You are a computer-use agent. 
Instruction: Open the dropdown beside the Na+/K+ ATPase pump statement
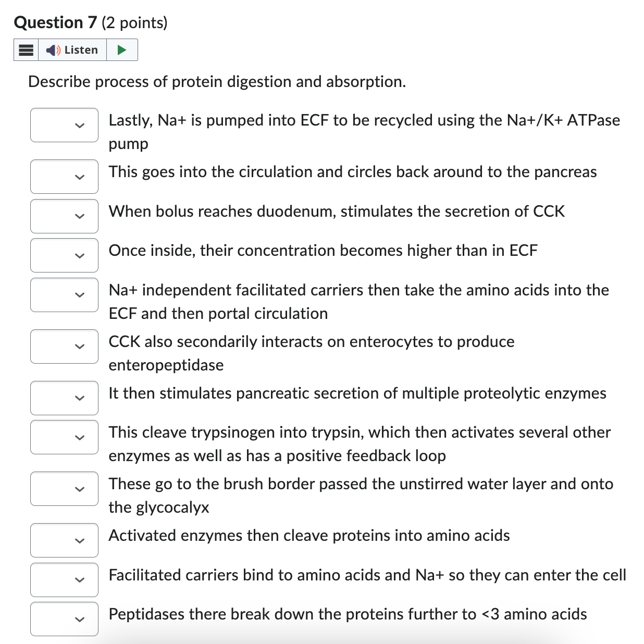(64, 125)
